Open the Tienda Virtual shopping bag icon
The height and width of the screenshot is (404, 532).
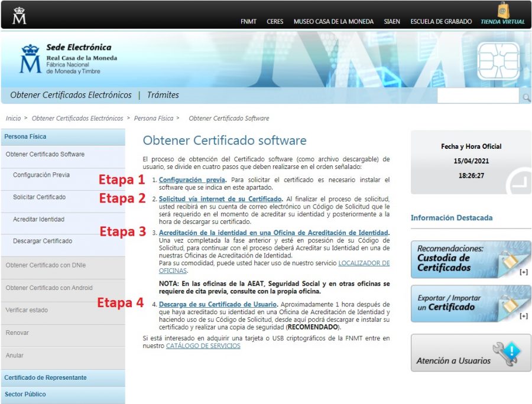(505, 10)
